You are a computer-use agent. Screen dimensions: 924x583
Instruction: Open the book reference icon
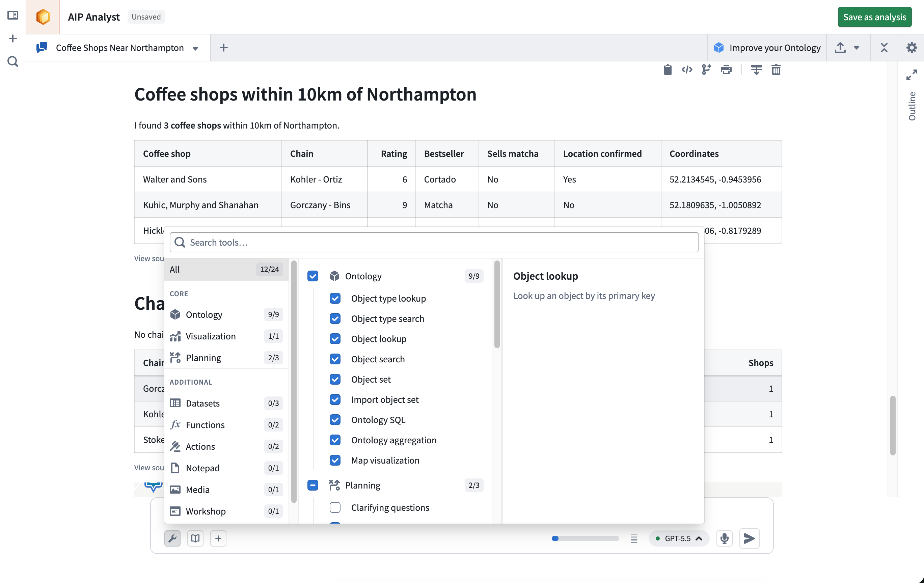[195, 538]
